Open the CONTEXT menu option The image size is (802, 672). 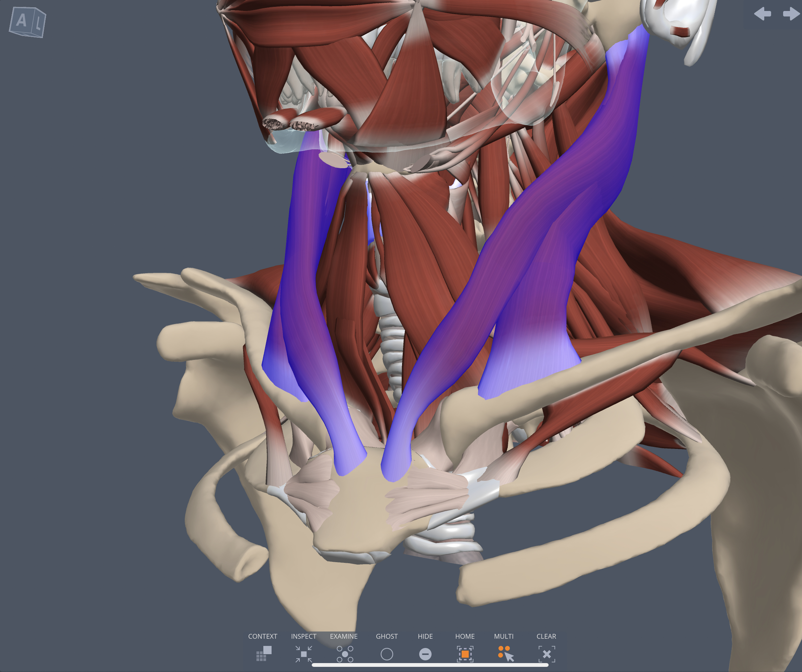click(x=263, y=636)
